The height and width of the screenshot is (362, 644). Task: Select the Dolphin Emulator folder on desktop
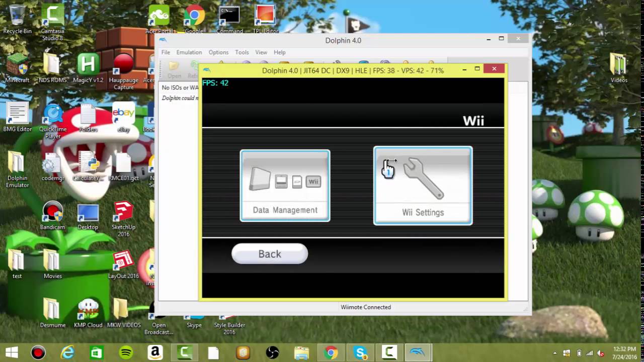(x=17, y=169)
